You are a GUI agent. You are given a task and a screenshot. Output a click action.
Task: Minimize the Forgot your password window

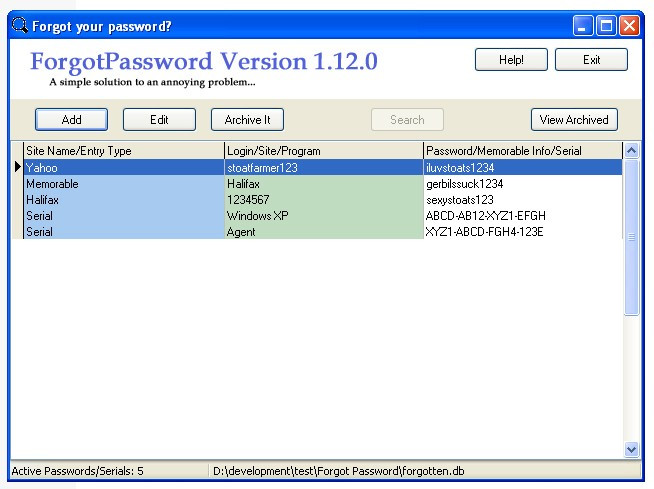click(583, 26)
